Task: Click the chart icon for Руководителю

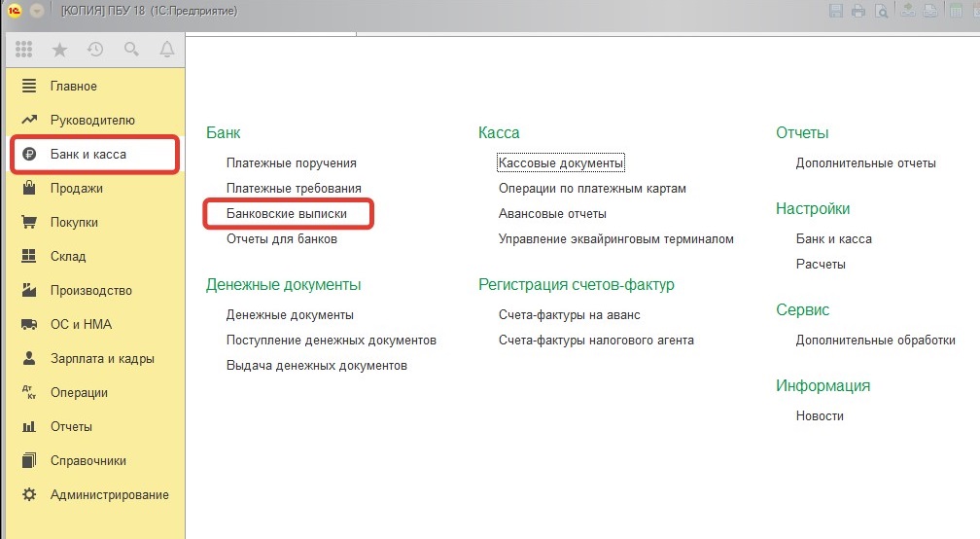Action: [29, 120]
